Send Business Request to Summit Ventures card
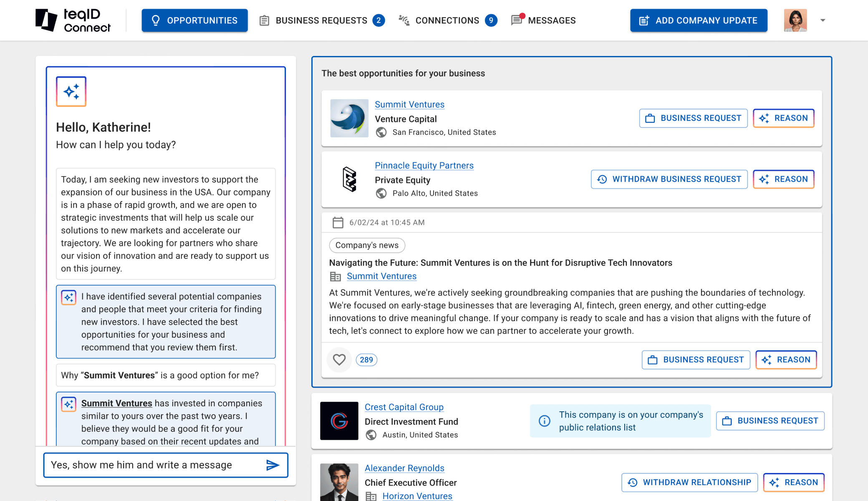Image resolution: width=868 pixels, height=501 pixels. (x=693, y=118)
